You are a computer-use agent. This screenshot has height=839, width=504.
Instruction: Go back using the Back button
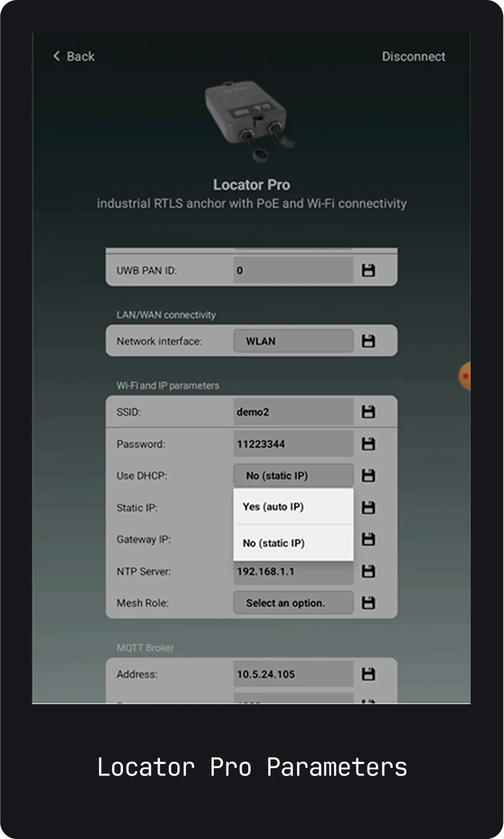74,56
